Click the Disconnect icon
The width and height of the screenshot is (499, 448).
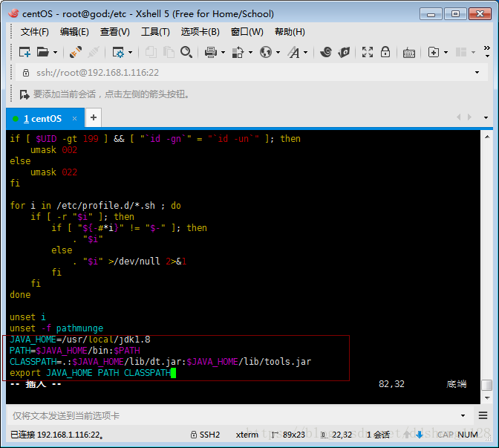[94, 52]
